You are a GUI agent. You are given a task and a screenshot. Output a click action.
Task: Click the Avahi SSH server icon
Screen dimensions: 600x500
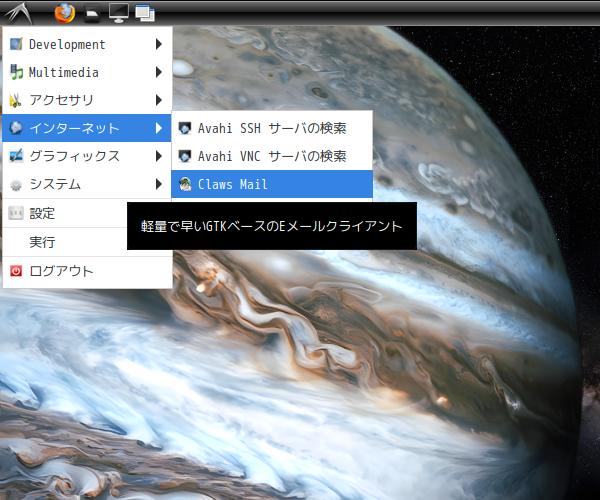pos(185,128)
